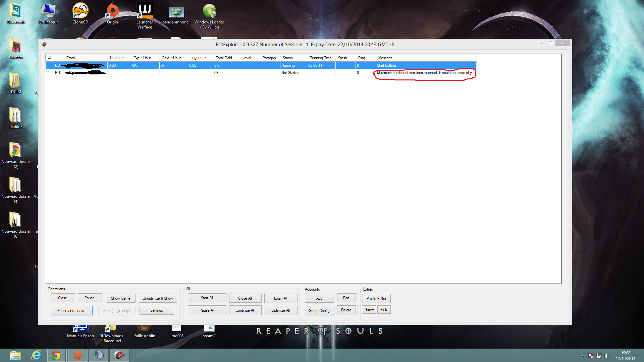Click the volume icon in system tray
Screen dimensions: 644x362
607,356
